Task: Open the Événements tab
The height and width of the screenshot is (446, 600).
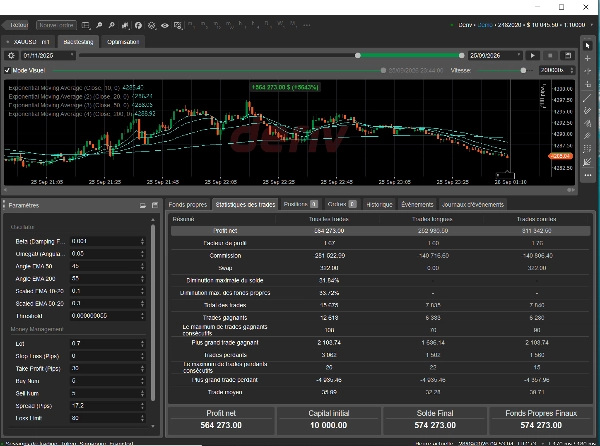Action: (417, 205)
